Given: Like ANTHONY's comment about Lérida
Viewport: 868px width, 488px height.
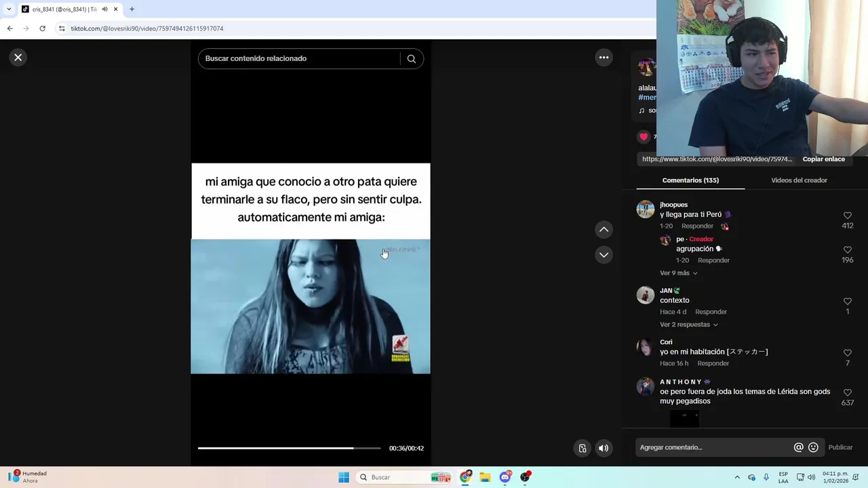Looking at the screenshot, I should click(x=847, y=392).
